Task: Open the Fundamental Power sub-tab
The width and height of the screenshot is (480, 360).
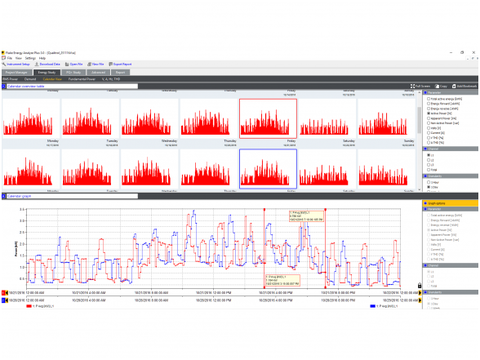Action: click(82, 79)
